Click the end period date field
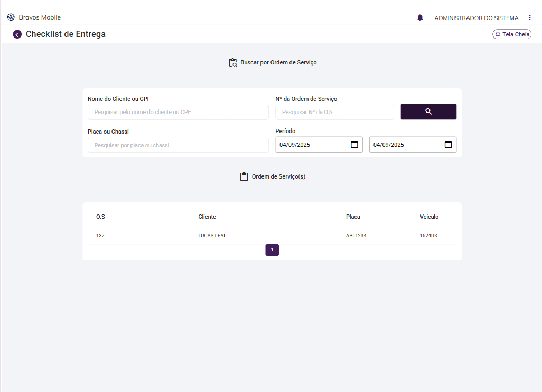 coord(405,145)
